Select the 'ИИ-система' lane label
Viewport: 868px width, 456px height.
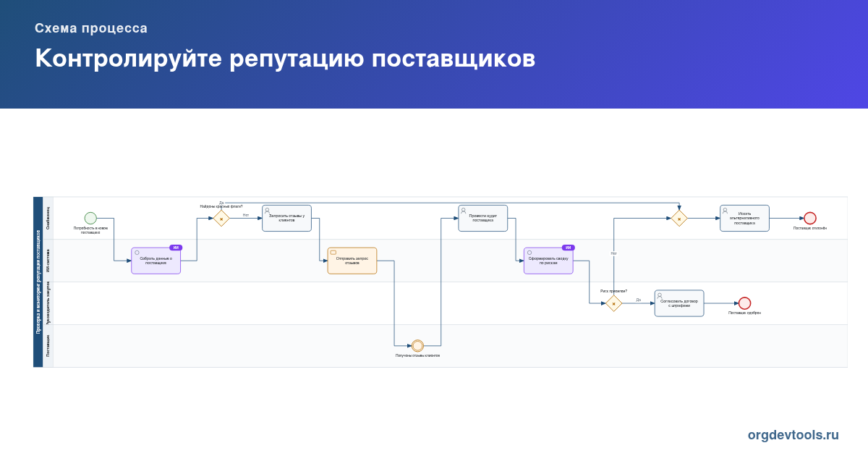pos(48,261)
